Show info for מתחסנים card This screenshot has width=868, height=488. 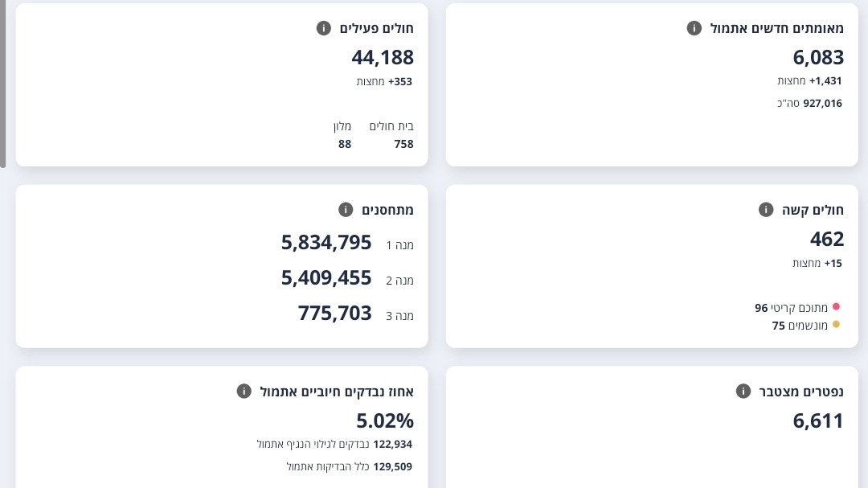[x=346, y=210]
